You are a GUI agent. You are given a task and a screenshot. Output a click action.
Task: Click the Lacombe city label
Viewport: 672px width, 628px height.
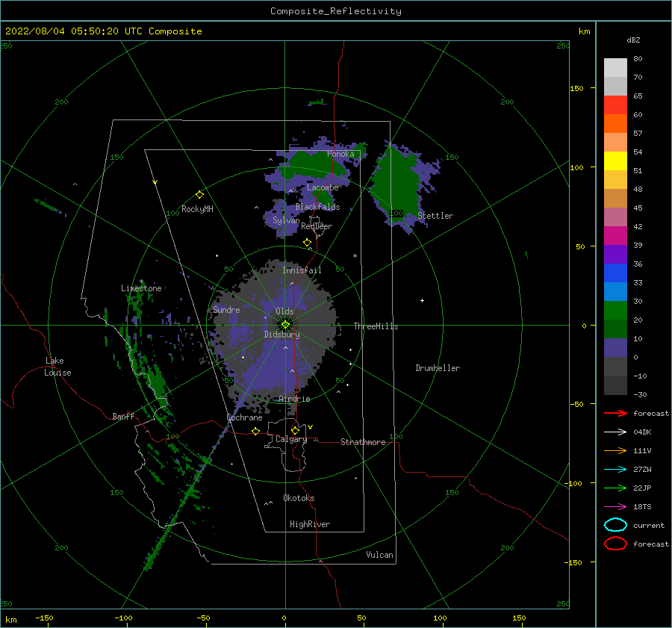coord(323,187)
